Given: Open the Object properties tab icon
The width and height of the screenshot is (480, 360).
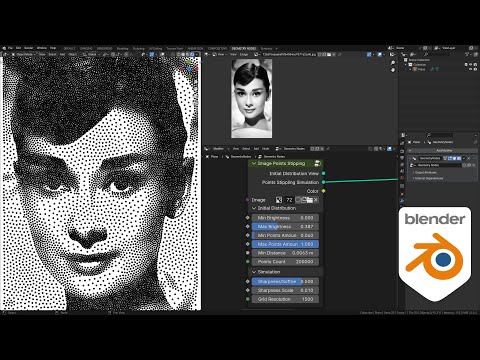Looking at the screenshot, I should [402, 194].
